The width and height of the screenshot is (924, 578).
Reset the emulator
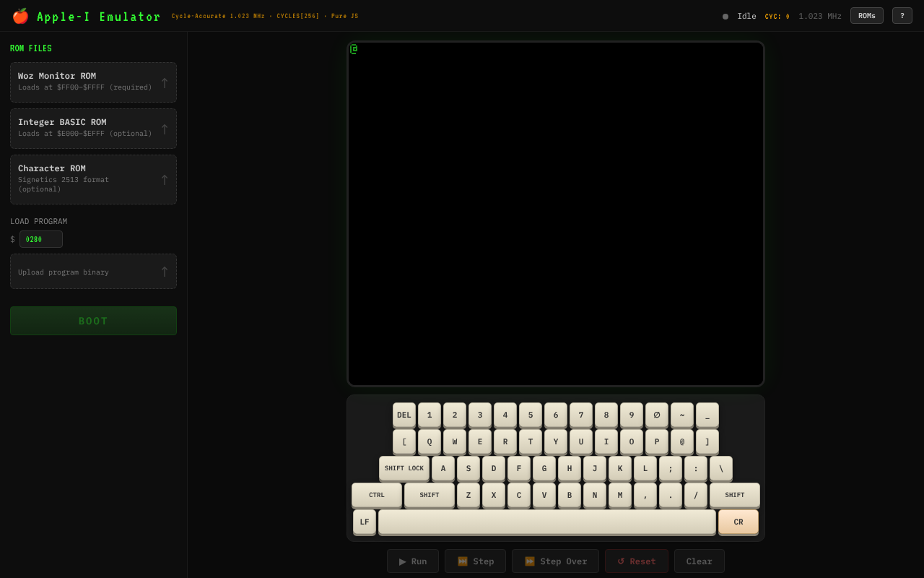(636, 561)
